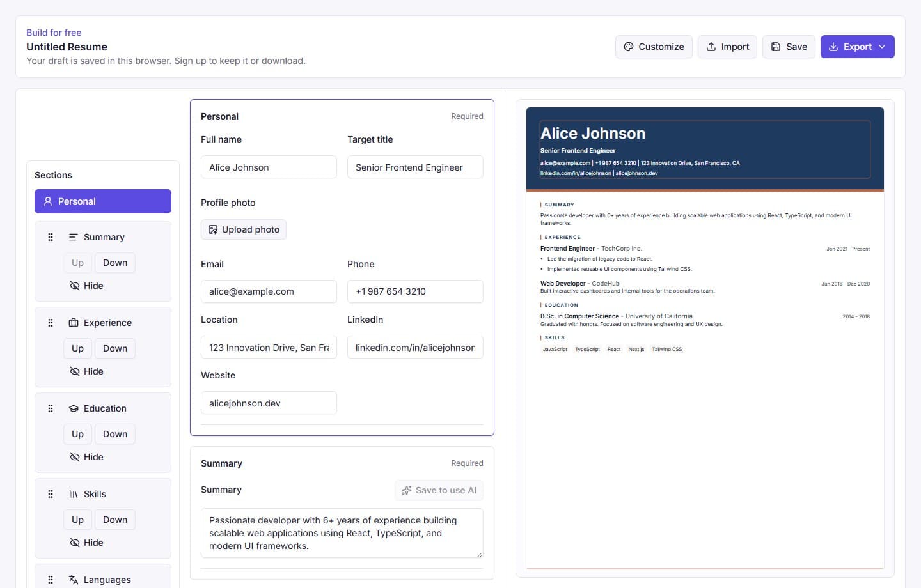
Task: Move the Experience section down
Action: 115,348
